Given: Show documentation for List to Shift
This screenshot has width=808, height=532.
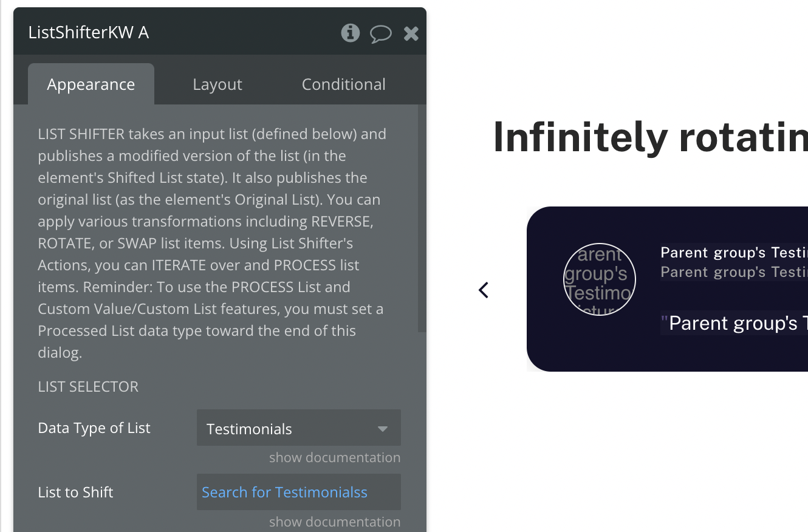Looking at the screenshot, I should click(335, 522).
